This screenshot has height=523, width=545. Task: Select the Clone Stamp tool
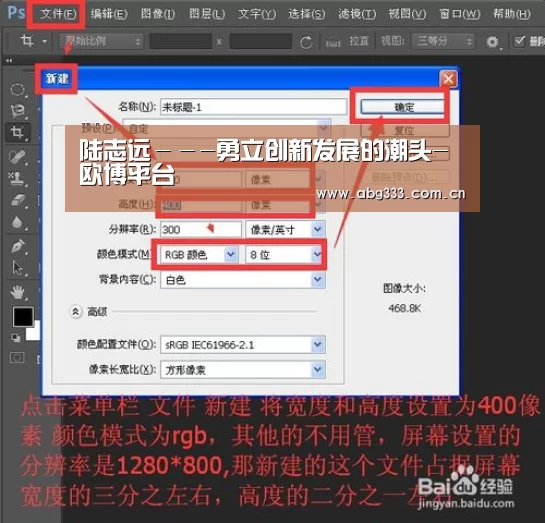coord(17,178)
